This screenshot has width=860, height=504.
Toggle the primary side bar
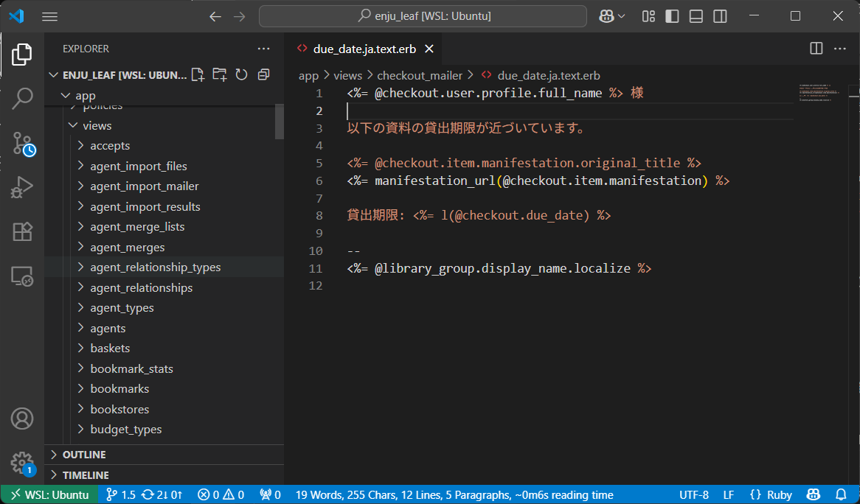click(672, 16)
